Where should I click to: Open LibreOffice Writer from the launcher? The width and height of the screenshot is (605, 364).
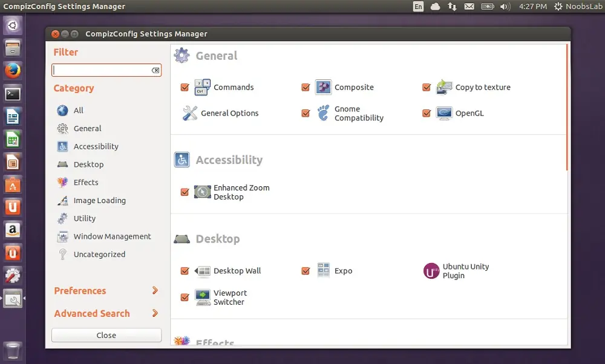[x=13, y=117]
